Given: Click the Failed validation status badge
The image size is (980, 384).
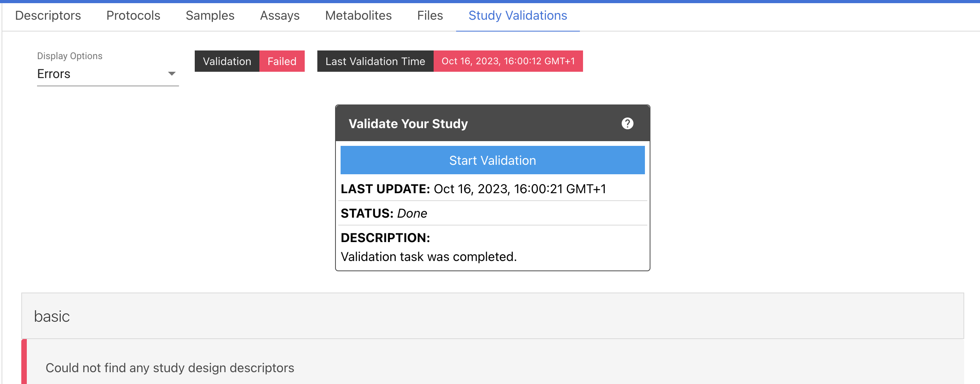Looking at the screenshot, I should click(282, 61).
